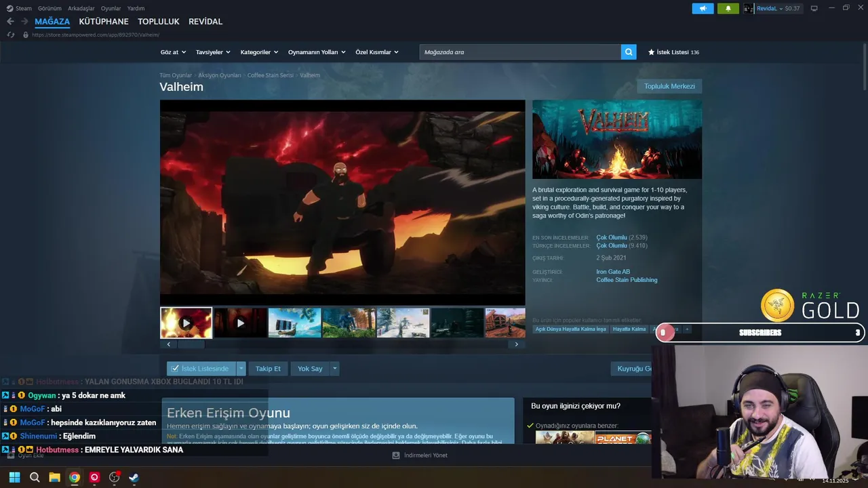Screen dimensions: 868x488
Task: Open the Kategoriler dropdown menu
Action: tap(260, 52)
